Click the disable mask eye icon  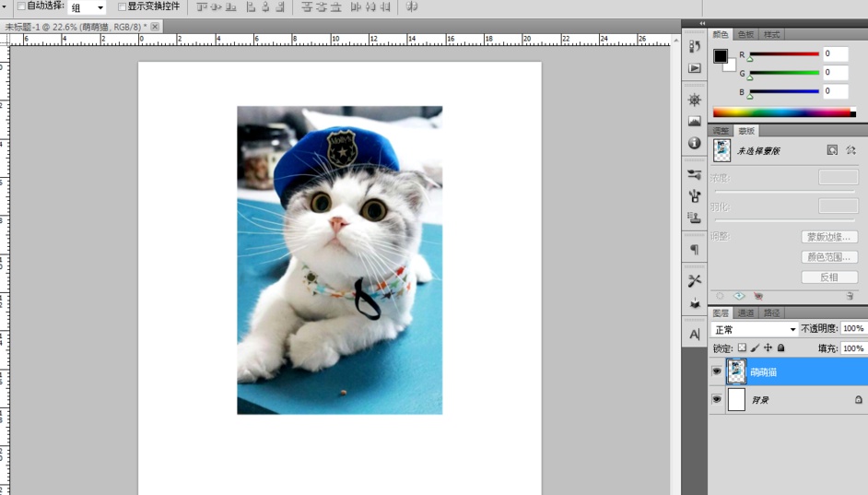pos(758,296)
